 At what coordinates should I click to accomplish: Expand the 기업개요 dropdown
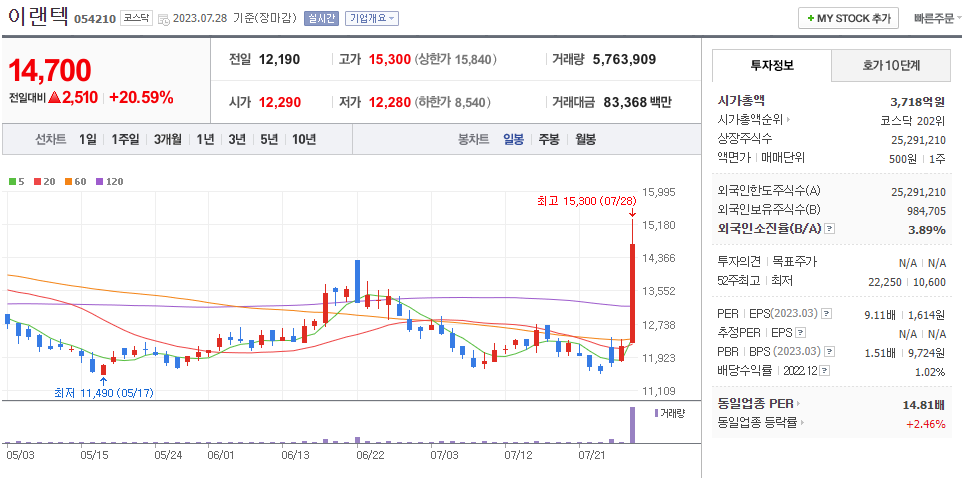click(372, 18)
